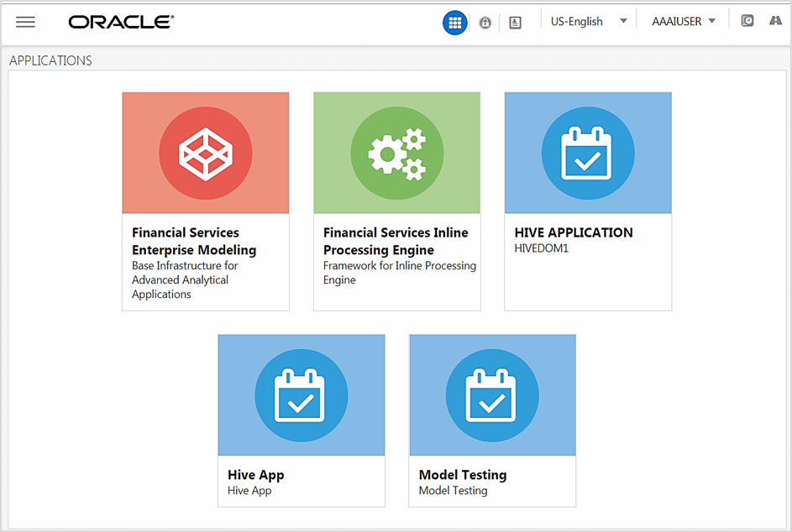Screen dimensions: 792x532
Task: Click the administration lock icon
Action: pyautogui.click(x=485, y=23)
